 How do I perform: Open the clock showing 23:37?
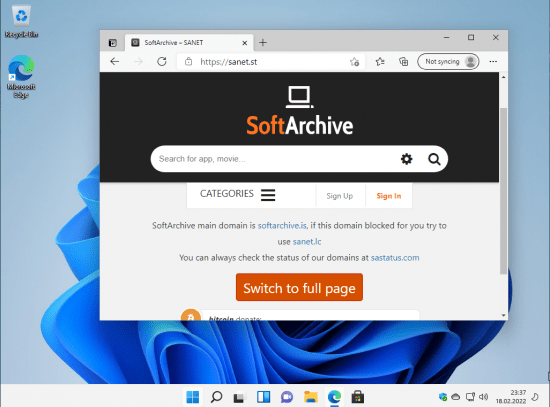(x=511, y=397)
